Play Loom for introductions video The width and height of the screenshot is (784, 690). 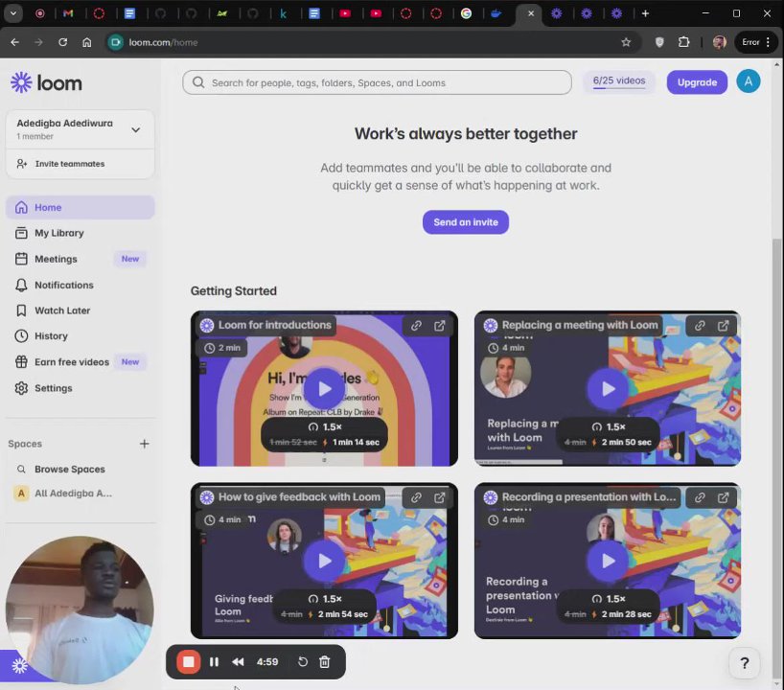point(325,388)
